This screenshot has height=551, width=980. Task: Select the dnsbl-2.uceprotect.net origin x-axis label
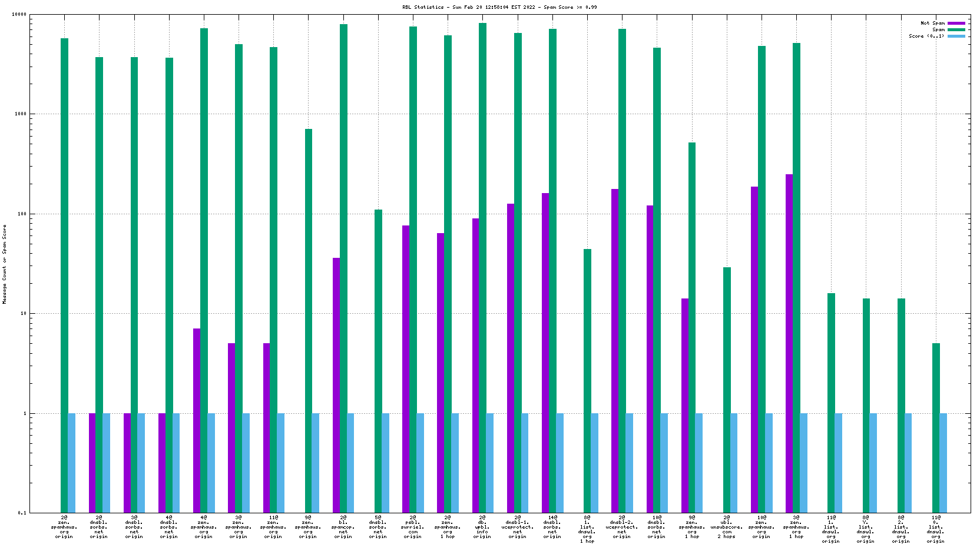[622, 527]
